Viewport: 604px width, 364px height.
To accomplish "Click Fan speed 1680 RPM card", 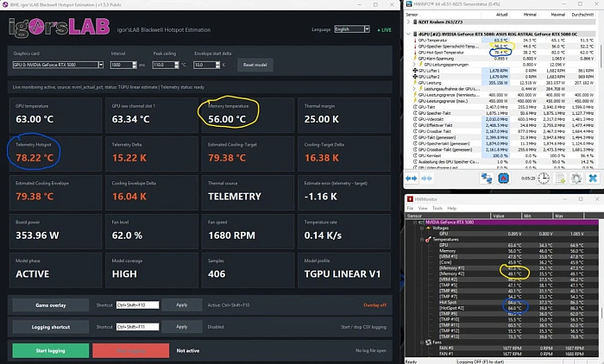I will click(x=248, y=231).
